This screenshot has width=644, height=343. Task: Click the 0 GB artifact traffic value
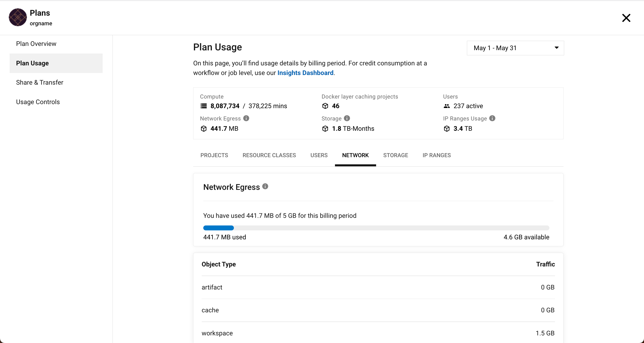click(548, 287)
